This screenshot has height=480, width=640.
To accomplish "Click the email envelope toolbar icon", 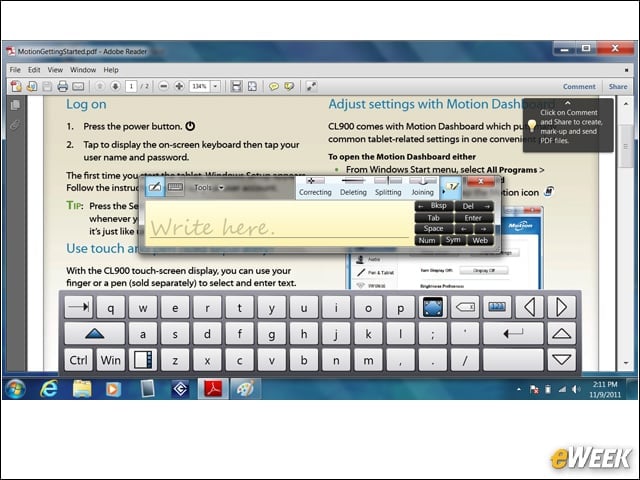I will click(78, 86).
